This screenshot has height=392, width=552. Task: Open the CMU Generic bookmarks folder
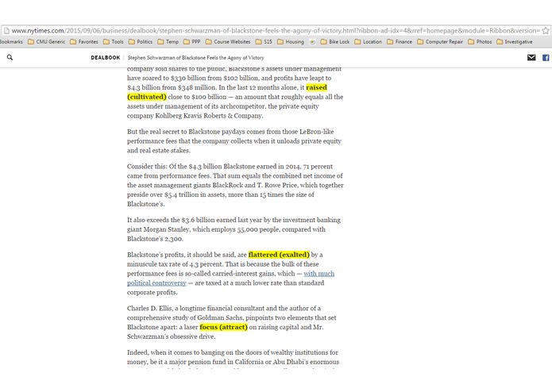pyautogui.click(x=47, y=41)
